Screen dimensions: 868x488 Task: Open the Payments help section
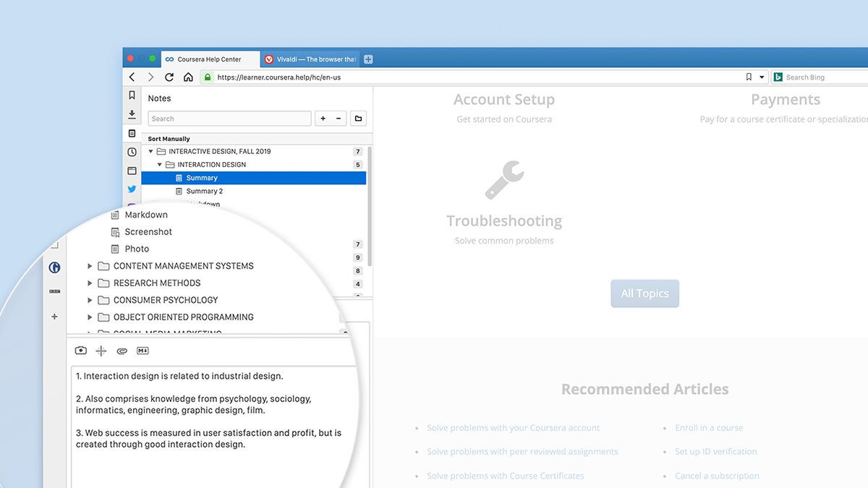point(786,100)
